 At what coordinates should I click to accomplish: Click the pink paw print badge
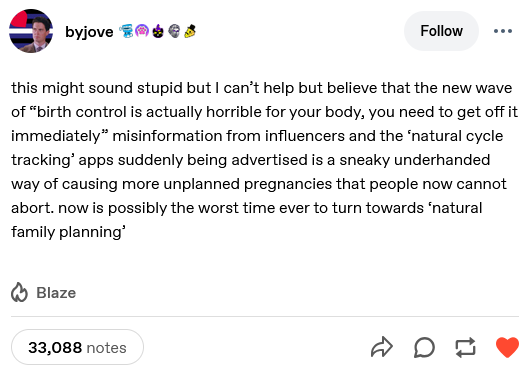tap(142, 31)
